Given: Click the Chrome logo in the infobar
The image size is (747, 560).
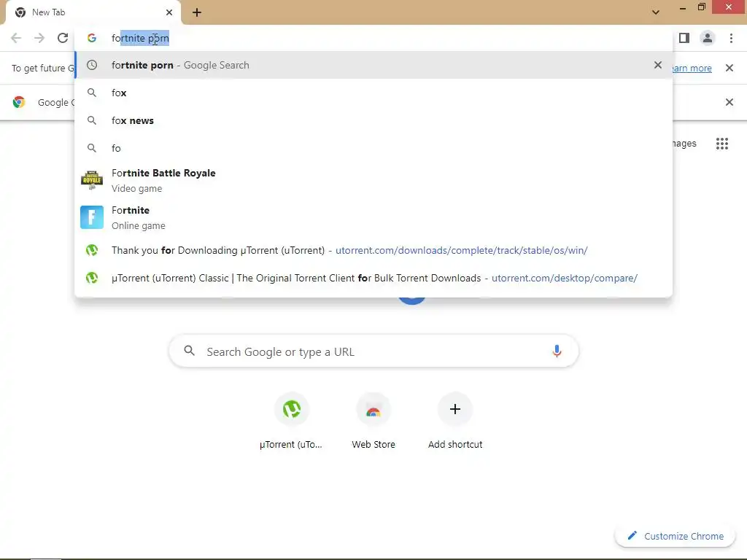Looking at the screenshot, I should pyautogui.click(x=19, y=102).
